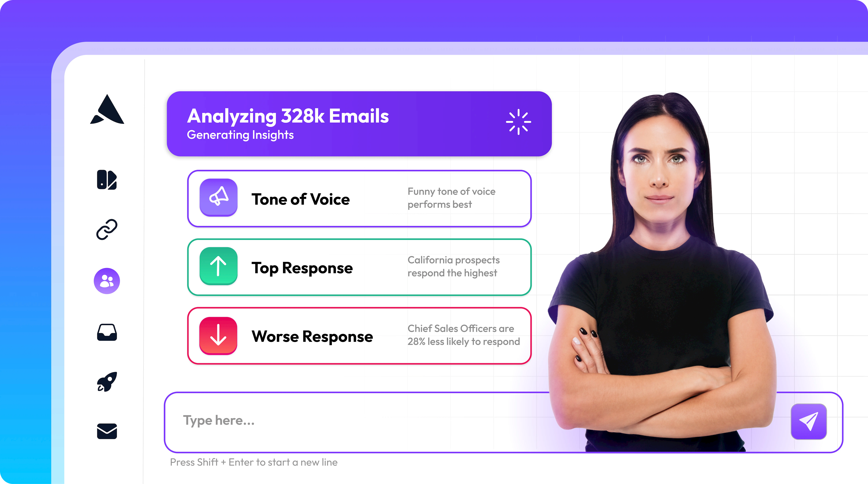This screenshot has height=484, width=868.
Task: Select the rocket/launch icon
Action: point(106,382)
